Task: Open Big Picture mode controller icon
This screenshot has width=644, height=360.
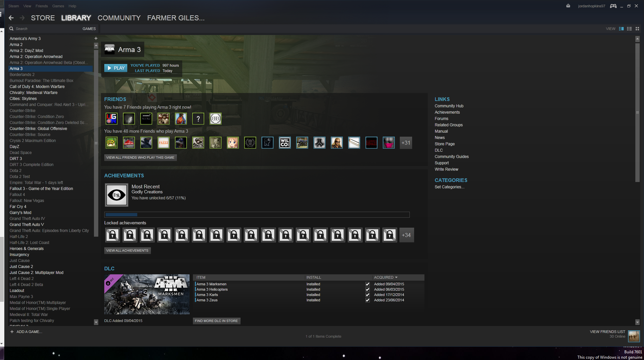Action: coord(613,6)
